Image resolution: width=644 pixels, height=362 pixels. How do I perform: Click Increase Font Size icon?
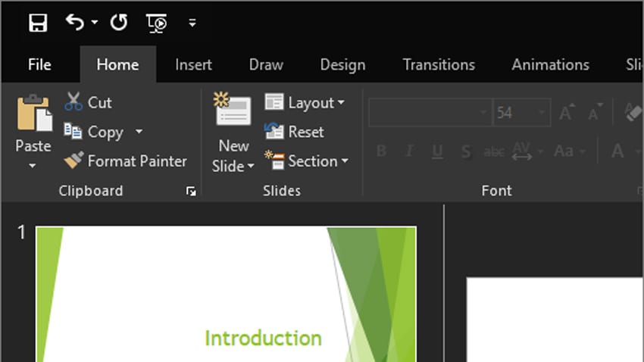567,112
